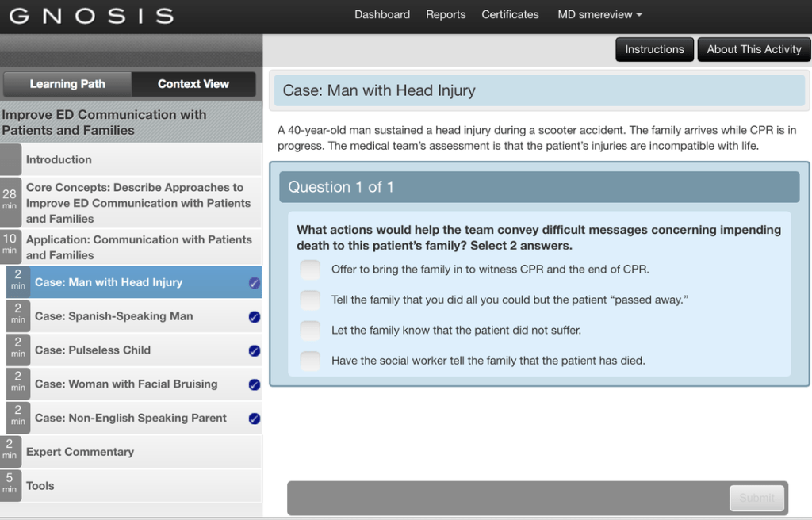Click checkmark icon beside Non-English Speaking Parent
This screenshot has width=812, height=520.
pos(254,419)
